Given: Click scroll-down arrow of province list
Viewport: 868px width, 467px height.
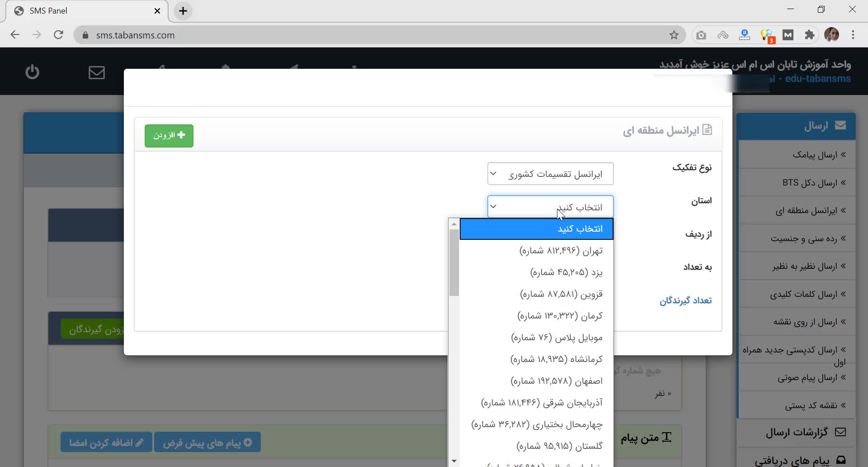Looking at the screenshot, I should coord(454,461).
